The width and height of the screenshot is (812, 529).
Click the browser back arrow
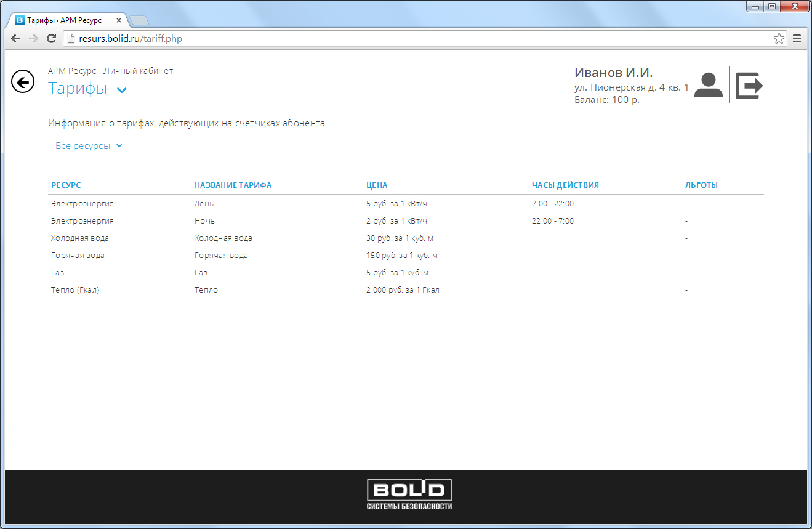(x=16, y=39)
